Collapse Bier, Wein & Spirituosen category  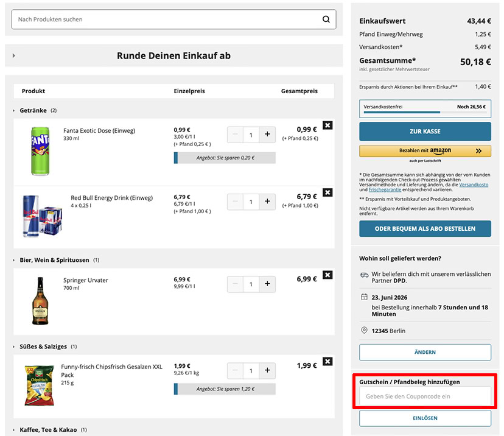click(x=14, y=260)
